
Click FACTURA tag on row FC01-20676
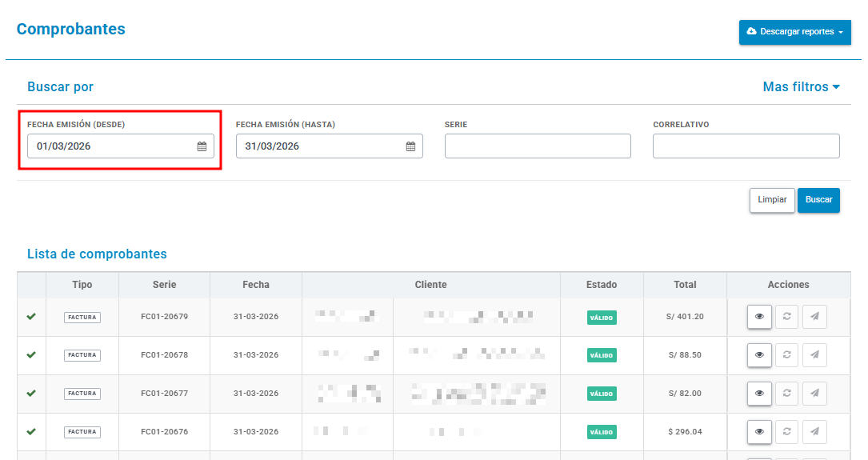click(x=82, y=432)
